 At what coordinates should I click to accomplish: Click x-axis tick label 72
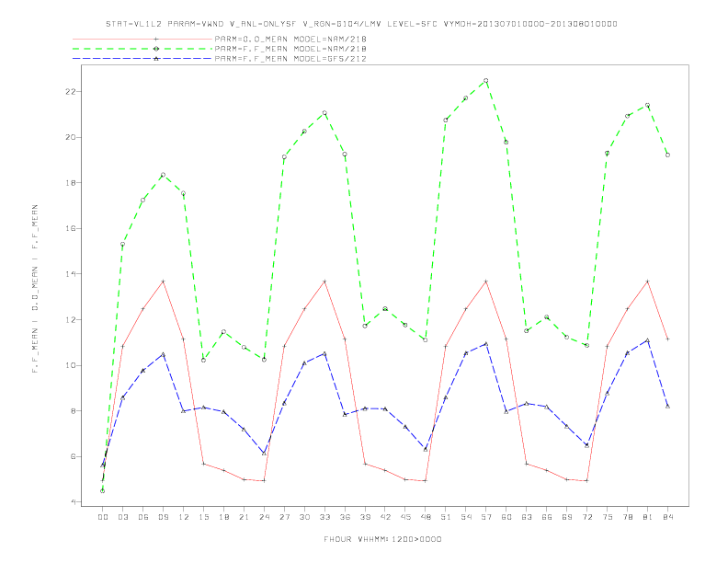pyautogui.click(x=586, y=517)
